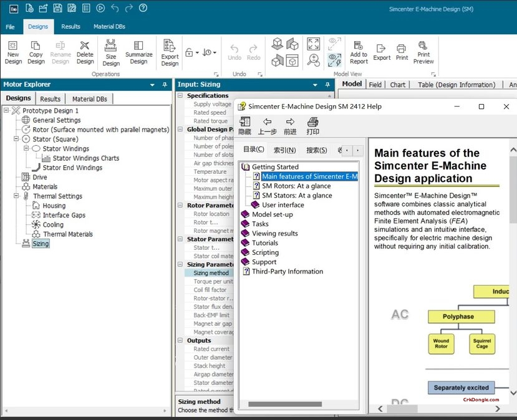
Task: Click the Add to Report button
Action: click(x=359, y=53)
